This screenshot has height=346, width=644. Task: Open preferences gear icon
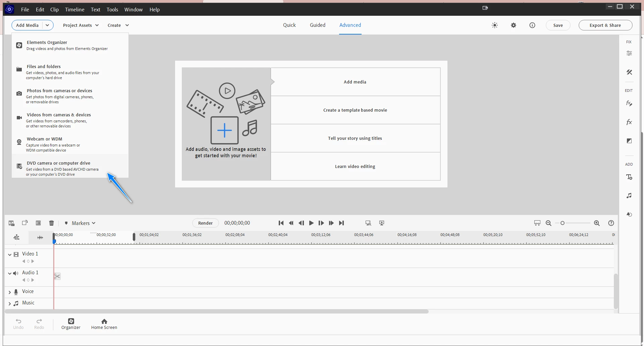(x=514, y=25)
